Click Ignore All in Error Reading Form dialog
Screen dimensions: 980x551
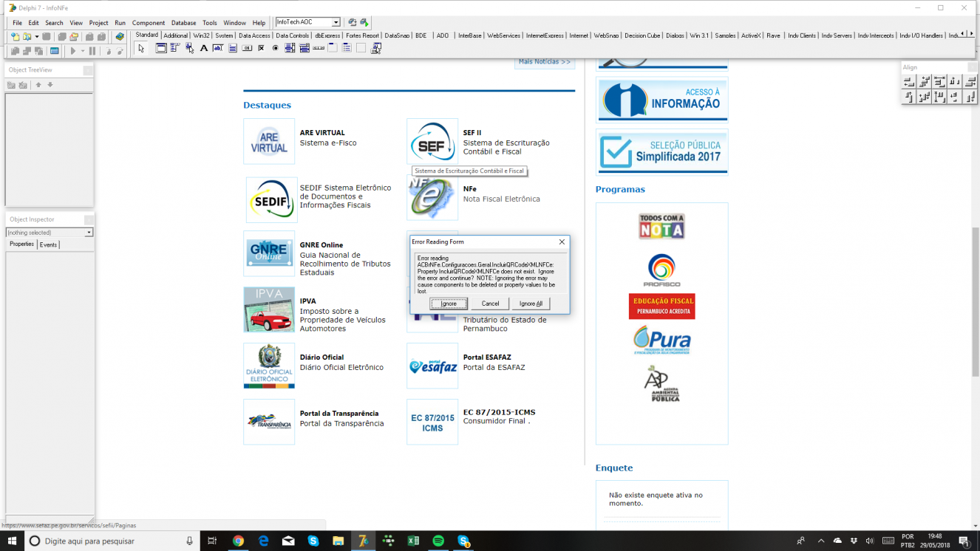[531, 304]
